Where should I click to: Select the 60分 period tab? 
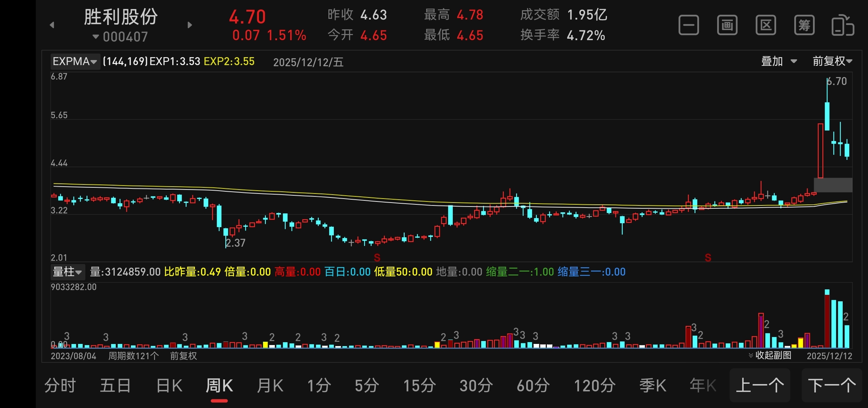pos(533,386)
